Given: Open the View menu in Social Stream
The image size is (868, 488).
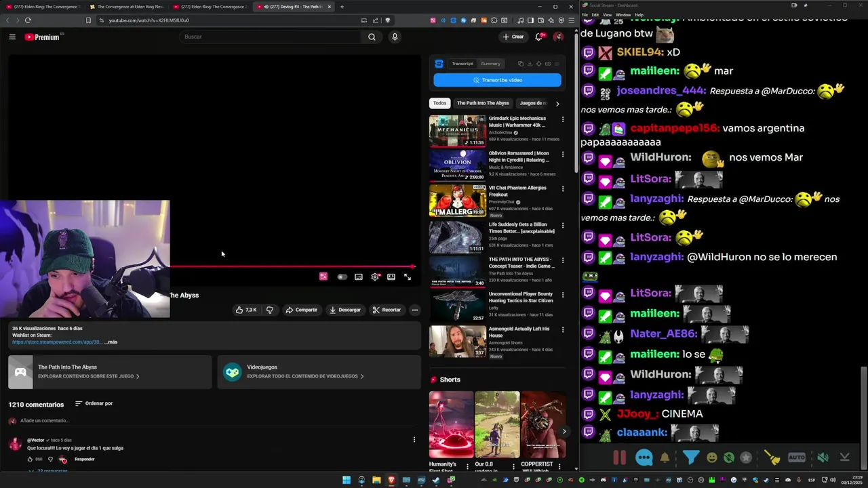Looking at the screenshot, I should tap(607, 14).
